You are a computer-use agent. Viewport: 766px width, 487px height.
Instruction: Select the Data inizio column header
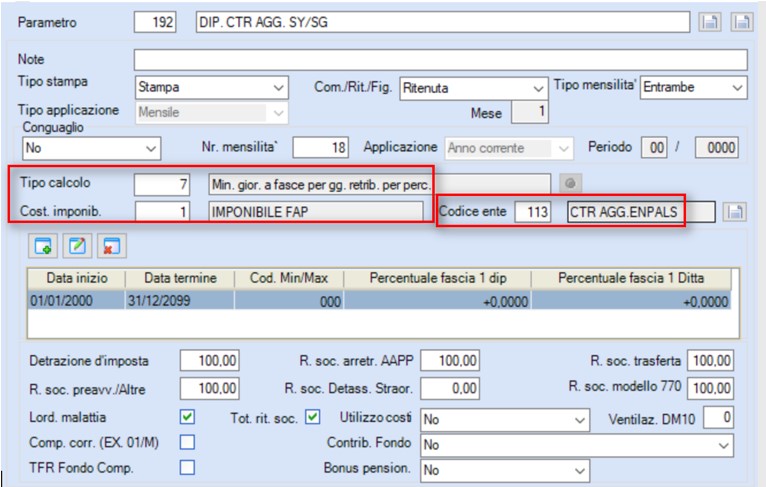point(77,278)
